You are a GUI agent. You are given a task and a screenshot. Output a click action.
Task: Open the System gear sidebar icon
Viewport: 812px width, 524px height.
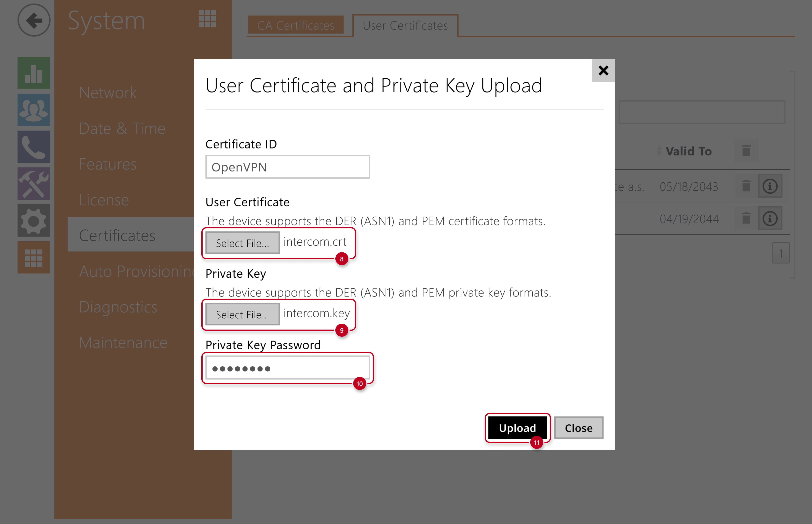(x=34, y=220)
